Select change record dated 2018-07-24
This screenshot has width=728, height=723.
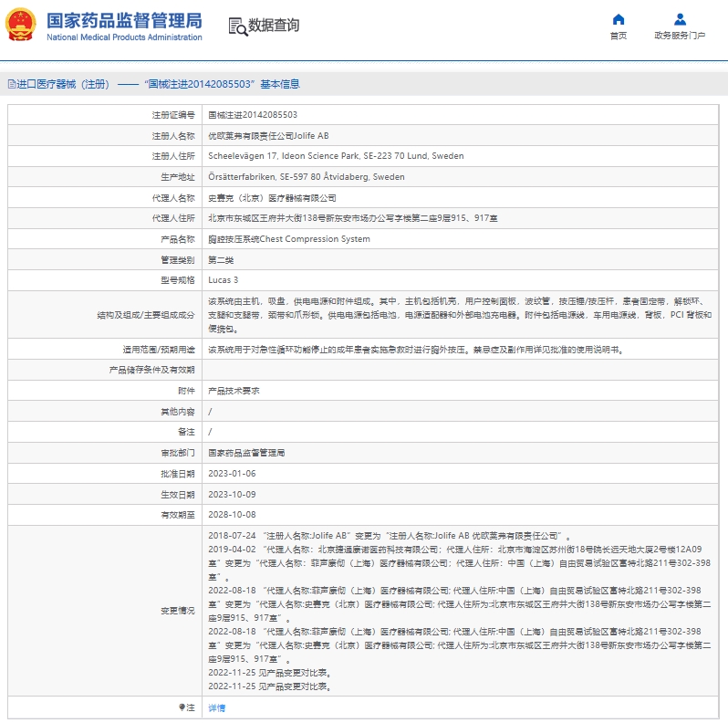pos(390,536)
